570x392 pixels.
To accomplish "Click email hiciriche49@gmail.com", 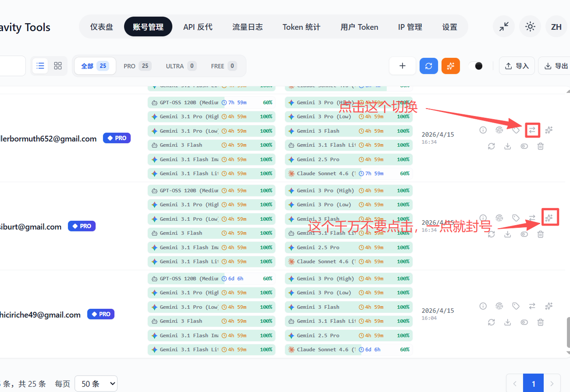I will (40, 315).
